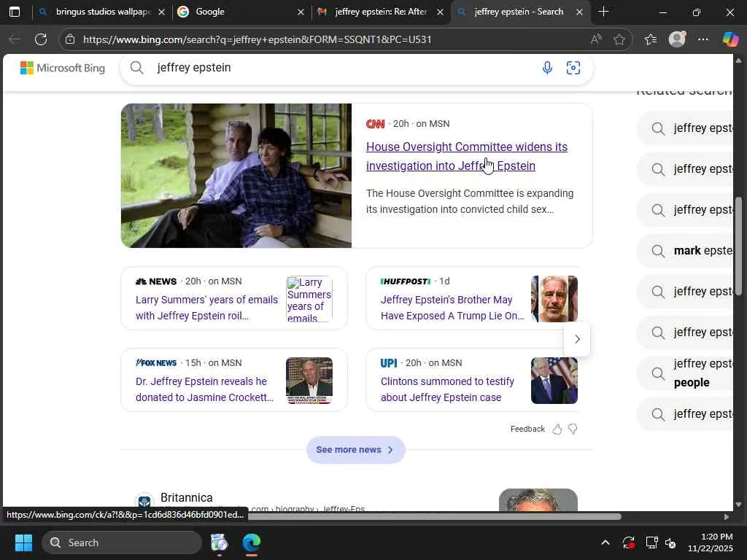View site information lock icon
Viewport: 747px width, 560px height.
pos(70,39)
